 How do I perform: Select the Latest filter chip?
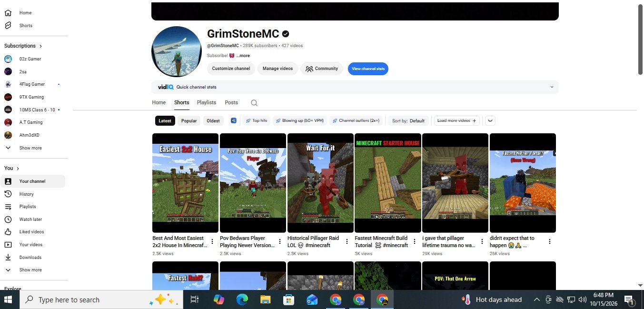(x=165, y=121)
